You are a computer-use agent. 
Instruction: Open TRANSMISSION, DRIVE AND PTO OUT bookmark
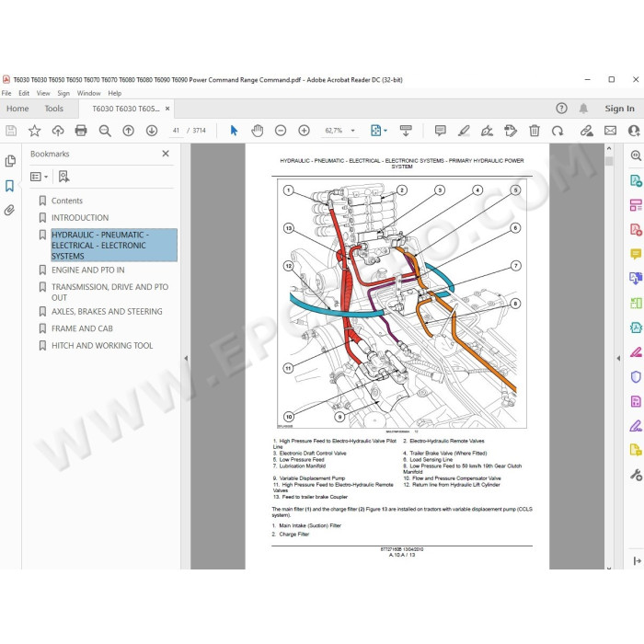tap(110, 292)
